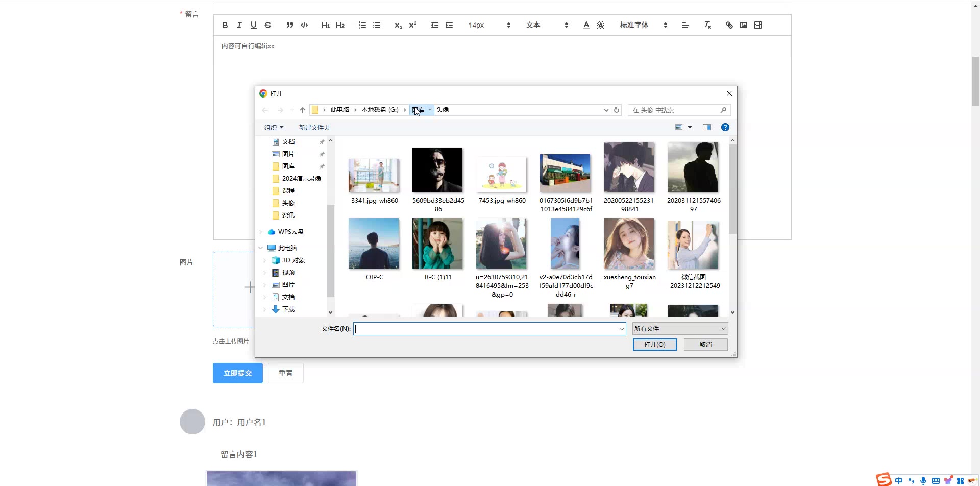Click 新建文件夹 in the dialog toolbar

pyautogui.click(x=314, y=128)
